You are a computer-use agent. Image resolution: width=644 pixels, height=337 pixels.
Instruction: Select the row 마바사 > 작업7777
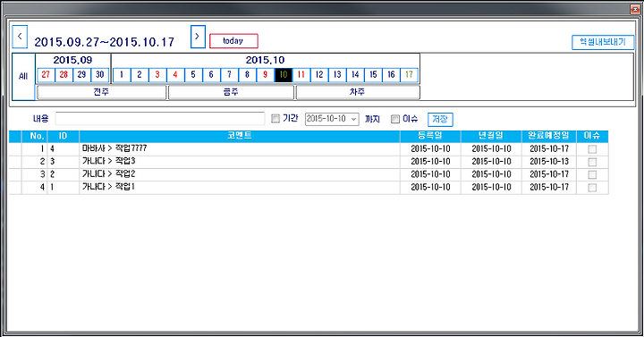point(309,149)
